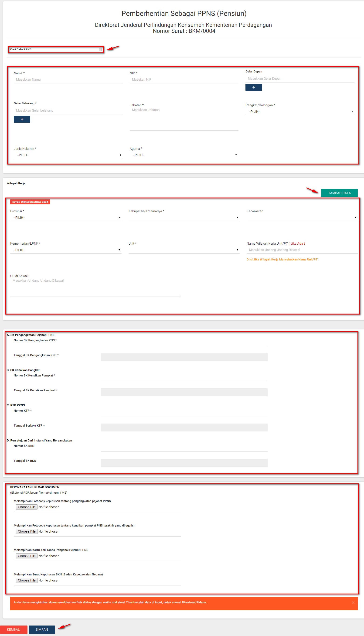Image resolution: width=364 pixels, height=636 pixels.
Task: Focus the Nama input field
Action: pos(68,79)
